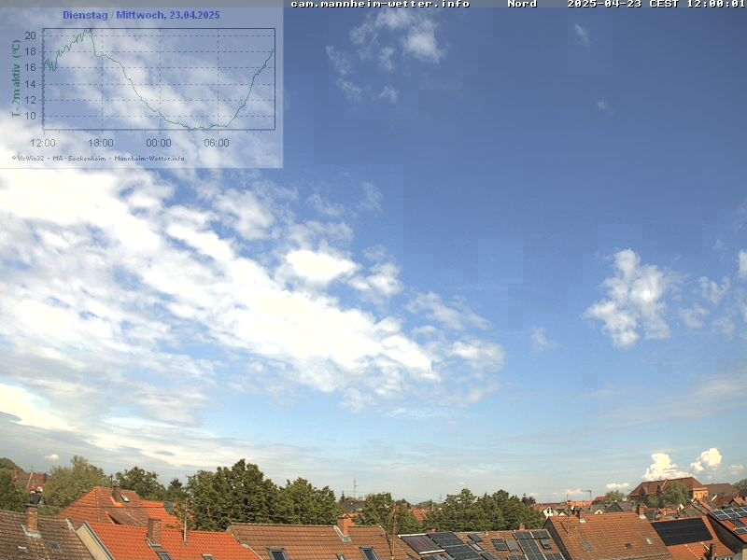Click the isolated white cloud on the right
The height and width of the screenshot is (560, 747).
[x=632, y=299]
